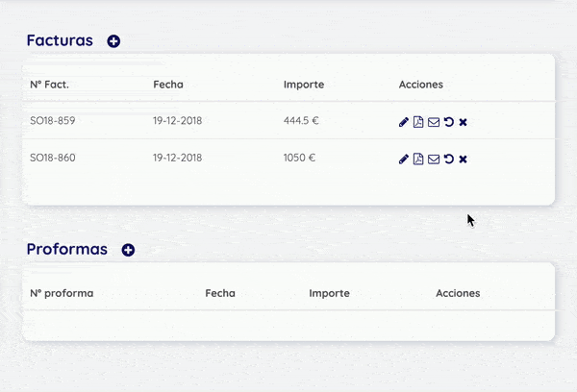This screenshot has width=577, height=392.
Task: Click the Nº Fact. column header
Action: tap(49, 85)
